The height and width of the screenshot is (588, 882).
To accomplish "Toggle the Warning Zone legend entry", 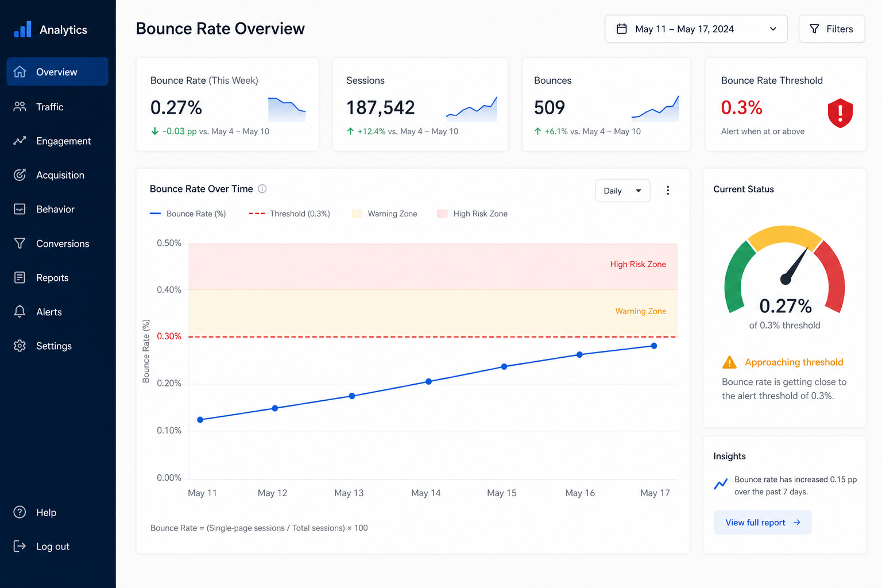I will coord(385,214).
